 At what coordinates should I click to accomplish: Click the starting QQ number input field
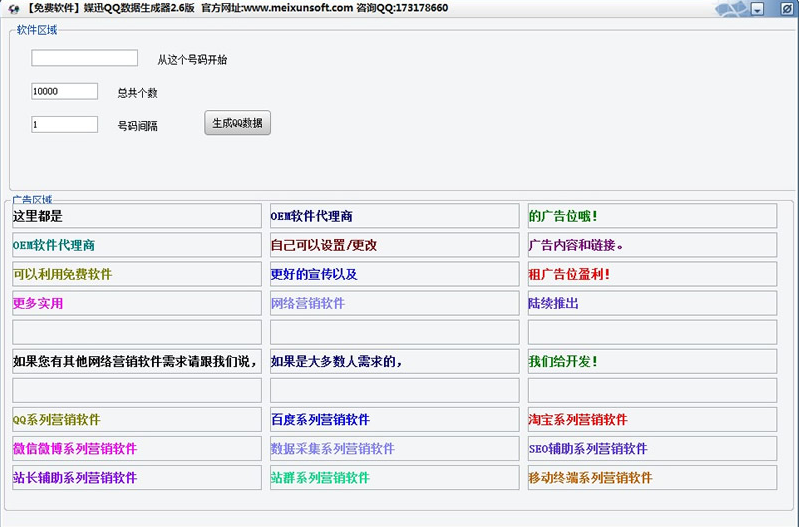(85, 58)
